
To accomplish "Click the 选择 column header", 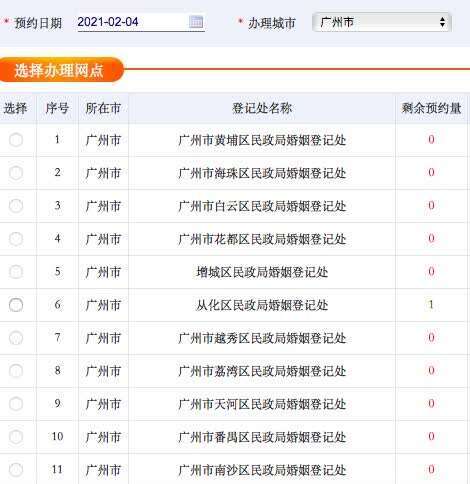I will (x=15, y=108).
